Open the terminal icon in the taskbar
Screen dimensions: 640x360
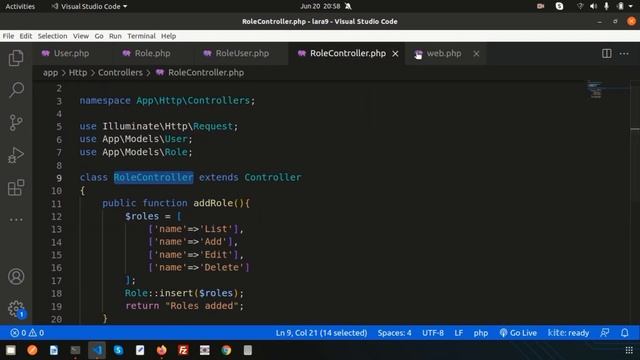click(75, 350)
